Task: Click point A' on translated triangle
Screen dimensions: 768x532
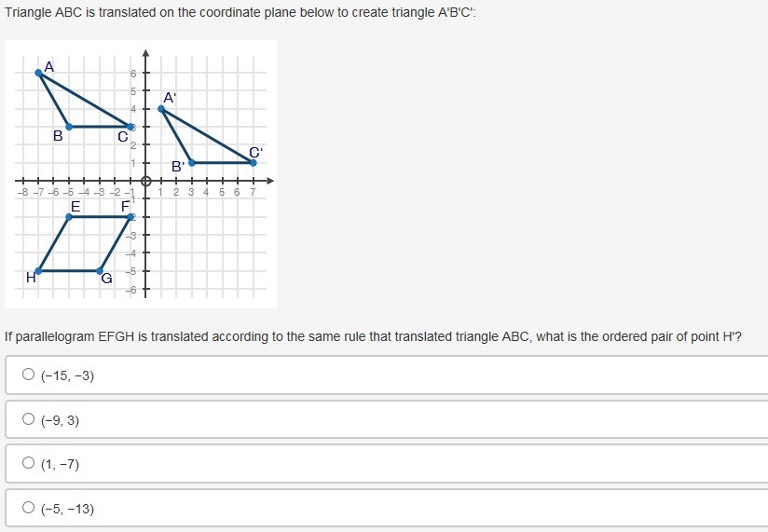Action: click(x=161, y=109)
